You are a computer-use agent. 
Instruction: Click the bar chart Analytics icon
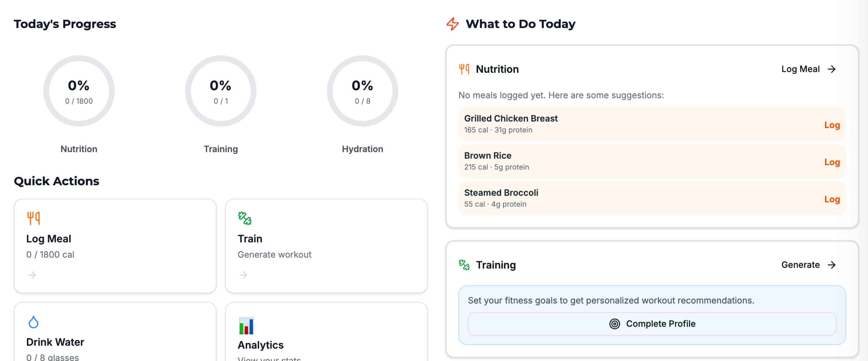click(246, 326)
